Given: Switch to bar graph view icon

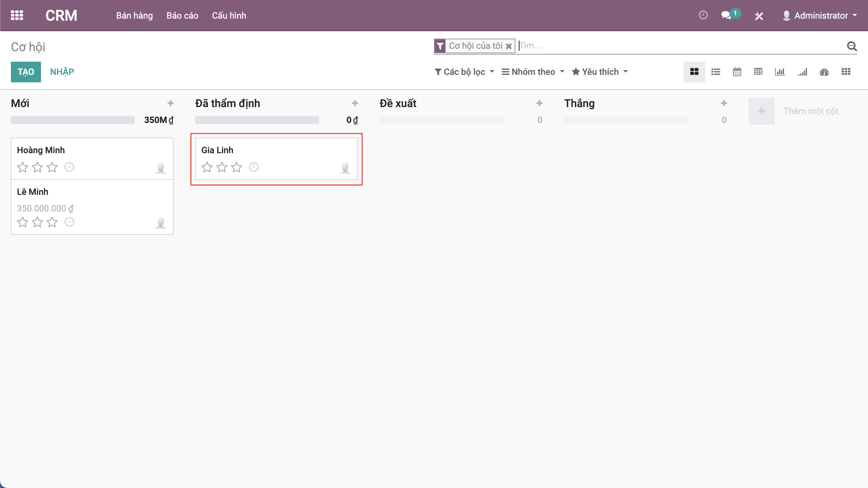Looking at the screenshot, I should [x=780, y=72].
